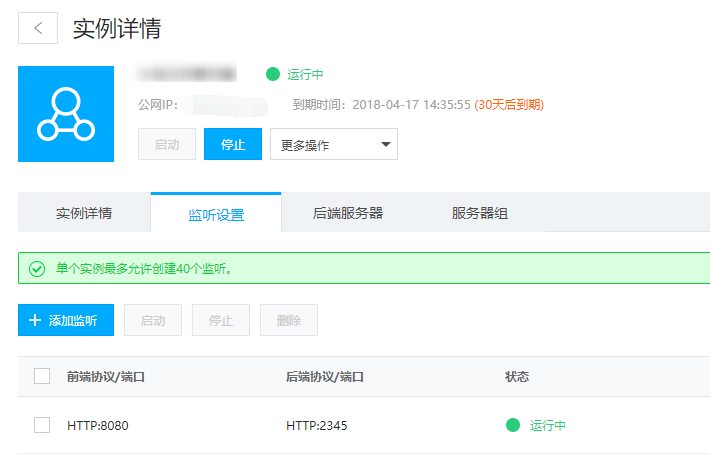The height and width of the screenshot is (468, 710).
Task: Click the 30天后到期 expiry notice
Action: pyautogui.click(x=509, y=103)
